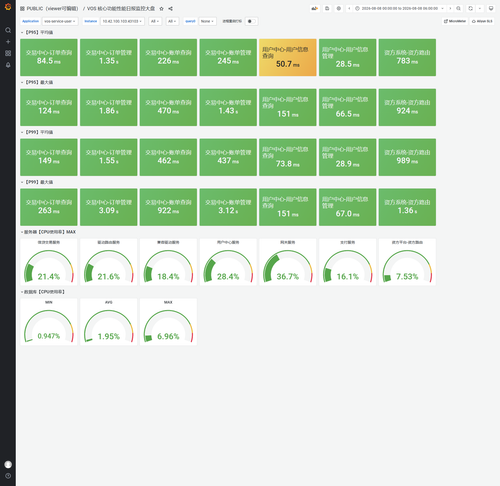Share the dashboard via share icon
The image size is (500, 486).
170,9
